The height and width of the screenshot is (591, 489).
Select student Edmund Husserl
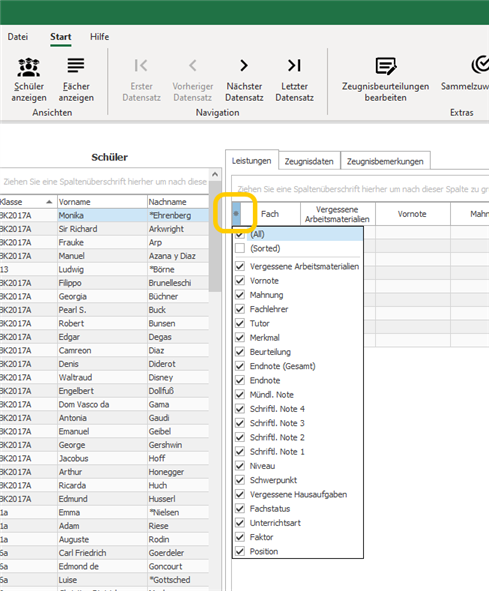pyautogui.click(x=104, y=499)
